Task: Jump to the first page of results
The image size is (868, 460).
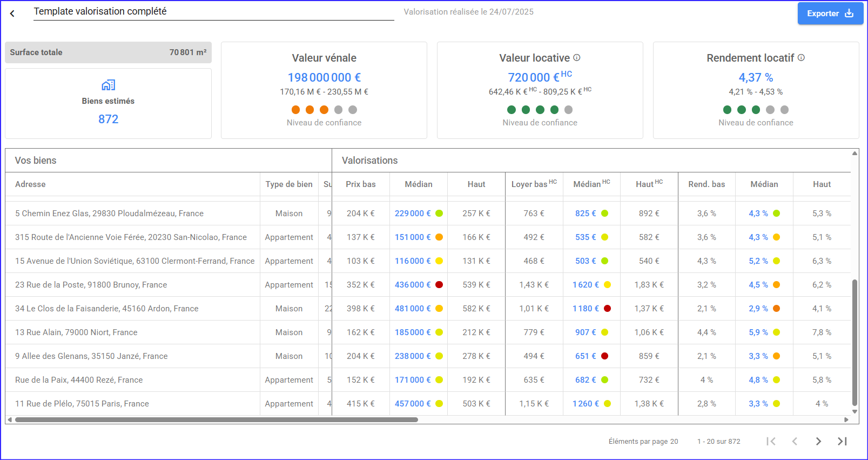Action: click(x=771, y=442)
